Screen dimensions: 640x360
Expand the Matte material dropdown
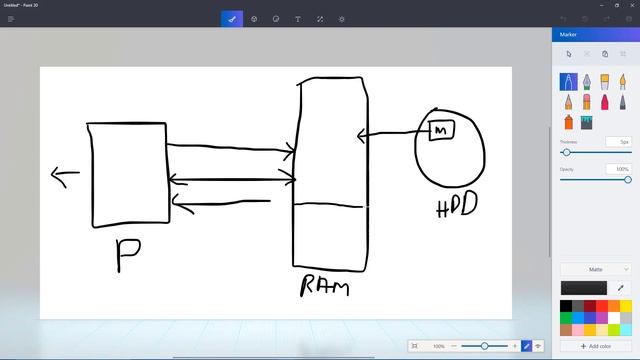pos(596,269)
